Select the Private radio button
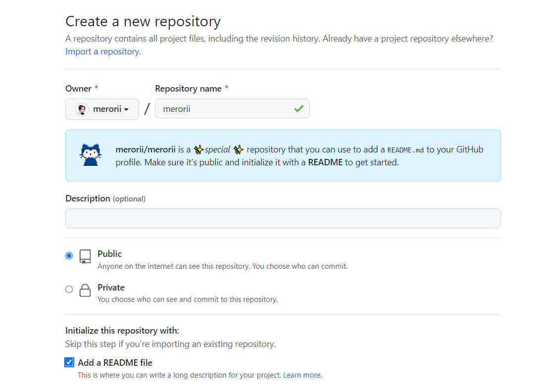This screenshot has height=392, width=537. [x=69, y=289]
